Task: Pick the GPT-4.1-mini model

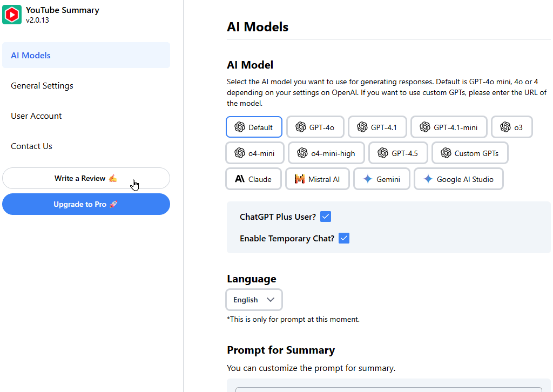Action: pos(449,127)
